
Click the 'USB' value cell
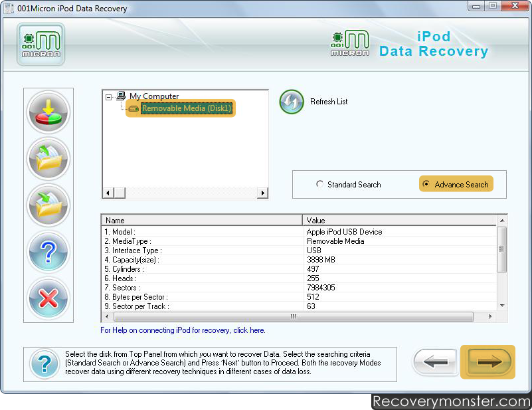[314, 251]
